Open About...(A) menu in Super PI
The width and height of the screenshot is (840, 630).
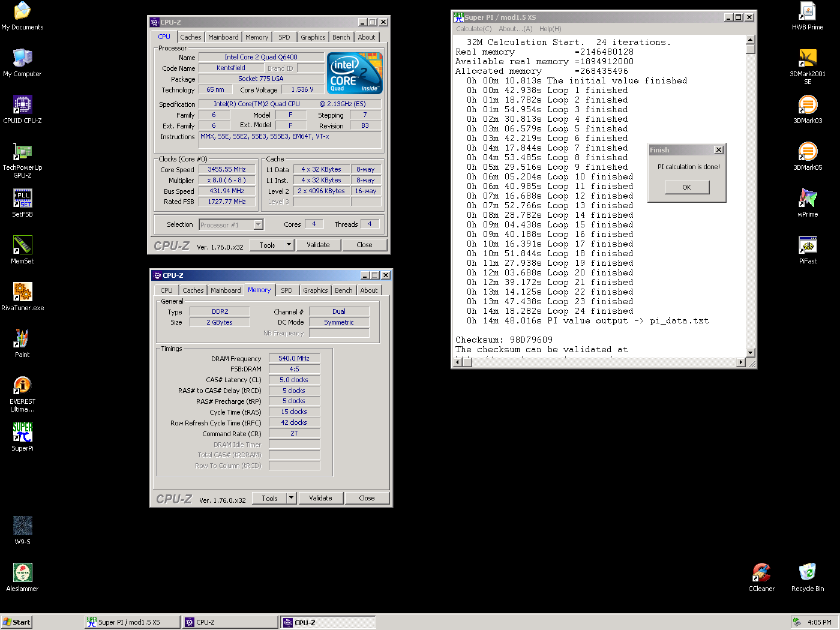click(x=515, y=29)
